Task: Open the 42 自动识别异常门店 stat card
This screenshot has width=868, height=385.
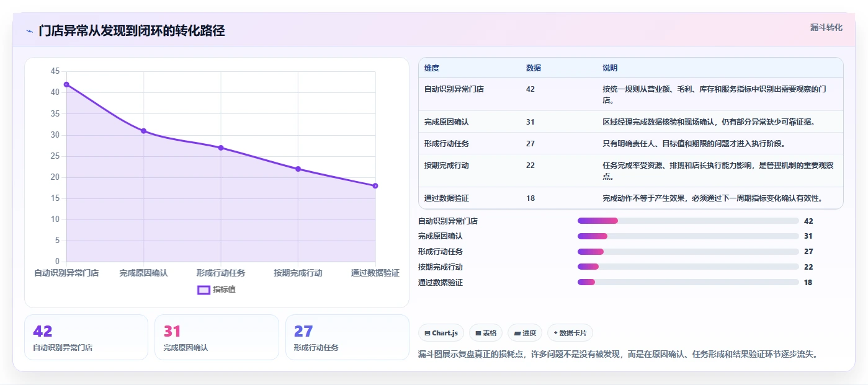Action: click(x=86, y=337)
